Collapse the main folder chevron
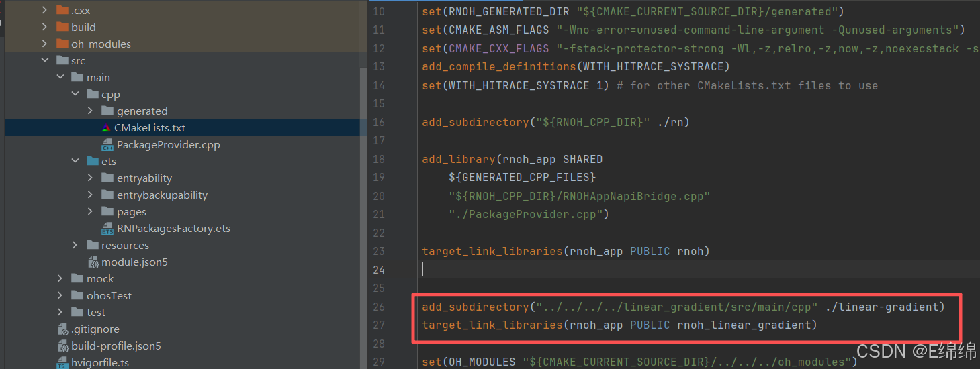Screen dimensions: 980x369 click(60, 77)
